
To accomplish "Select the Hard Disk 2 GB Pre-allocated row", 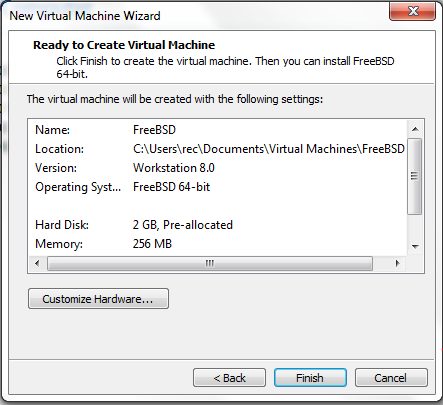I will (218, 225).
